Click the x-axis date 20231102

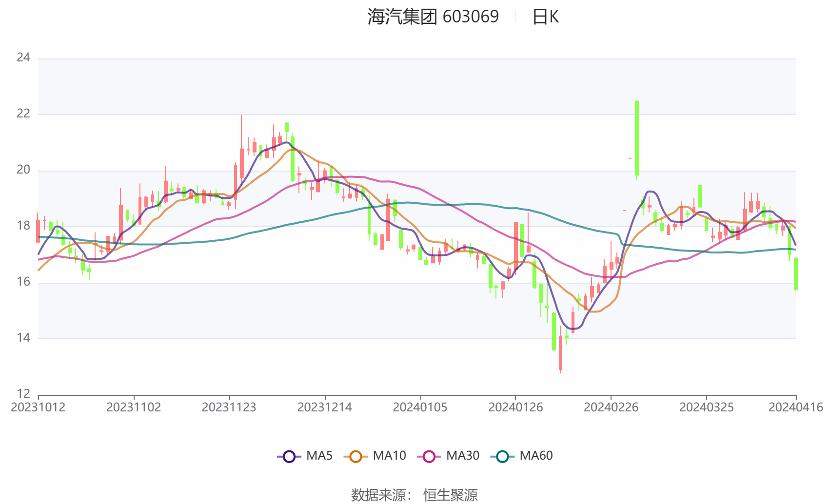coord(134,407)
